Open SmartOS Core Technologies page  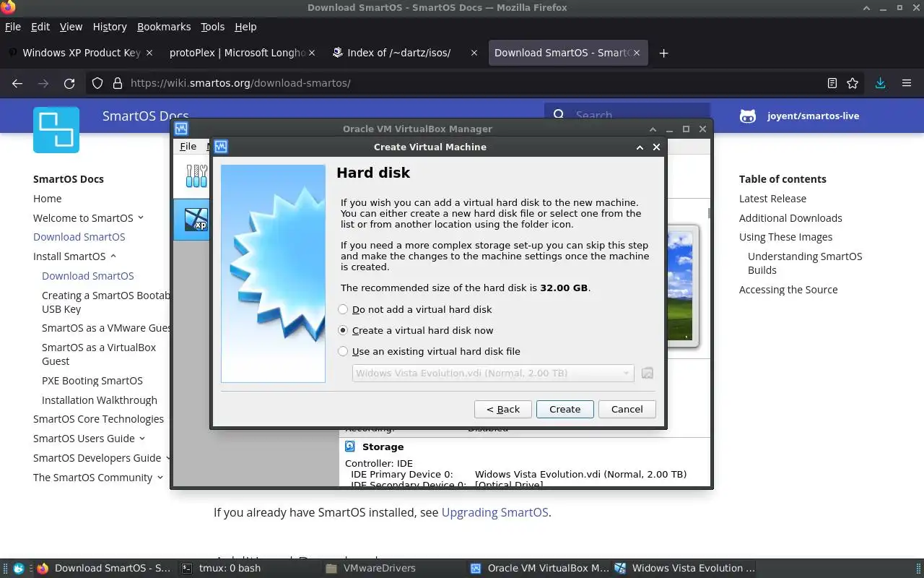click(98, 419)
